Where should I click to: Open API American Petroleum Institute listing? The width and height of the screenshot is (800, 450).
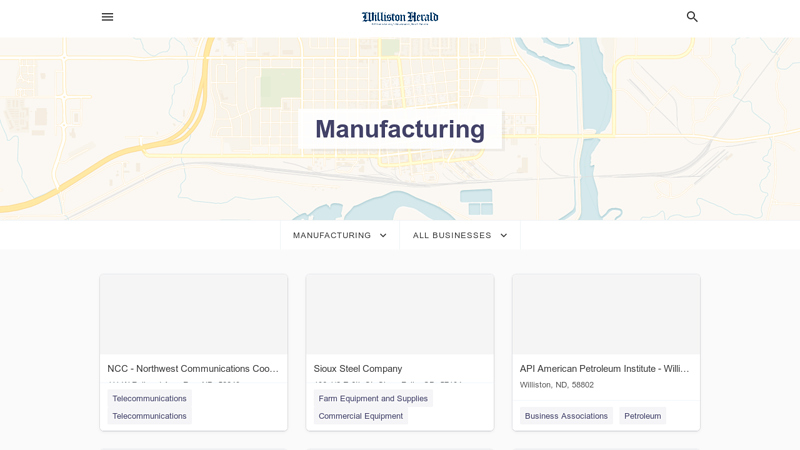click(605, 368)
